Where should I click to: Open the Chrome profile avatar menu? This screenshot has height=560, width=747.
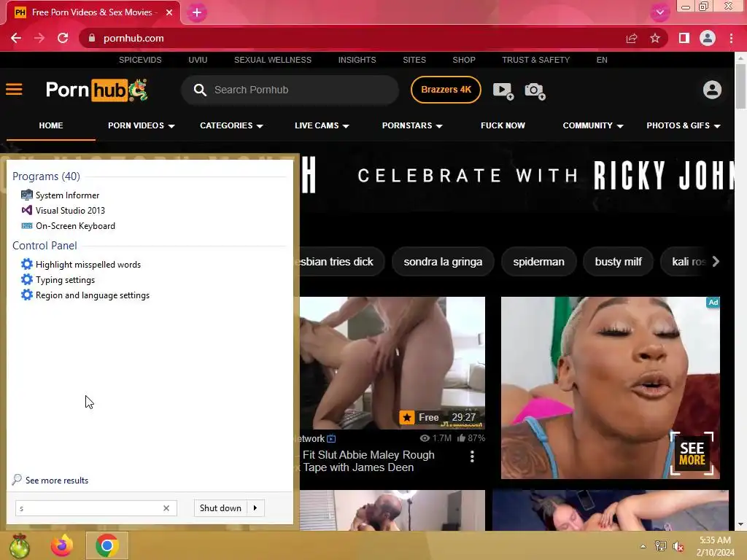[708, 38]
